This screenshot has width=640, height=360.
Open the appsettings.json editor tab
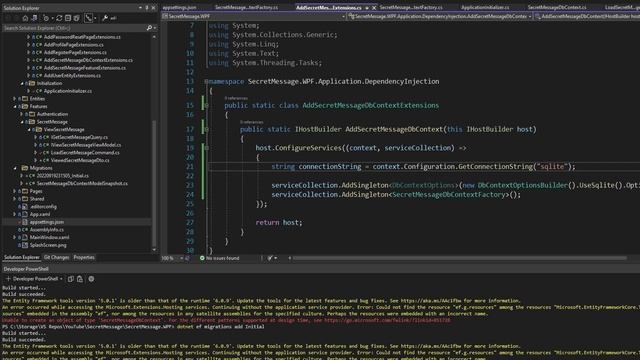(x=179, y=7)
